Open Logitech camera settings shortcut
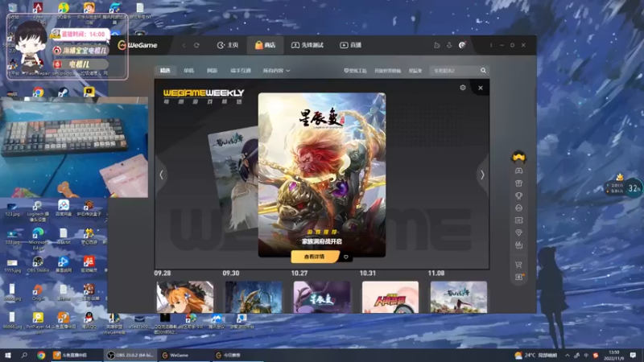 38,211
